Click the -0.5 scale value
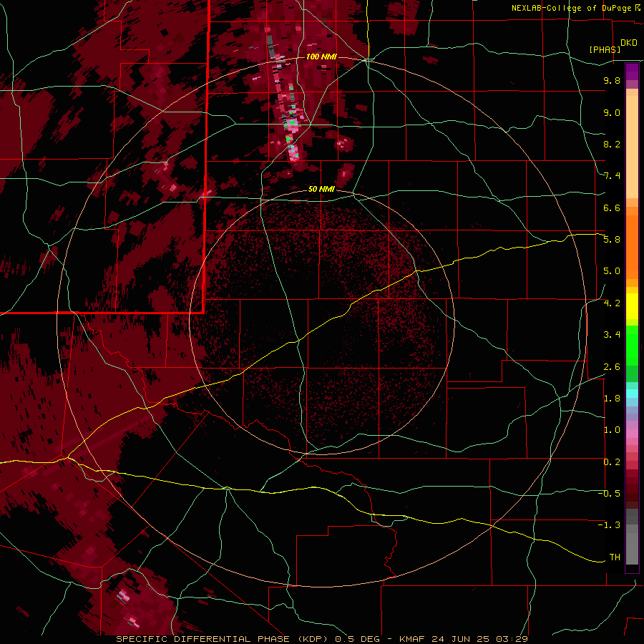 pyautogui.click(x=609, y=494)
